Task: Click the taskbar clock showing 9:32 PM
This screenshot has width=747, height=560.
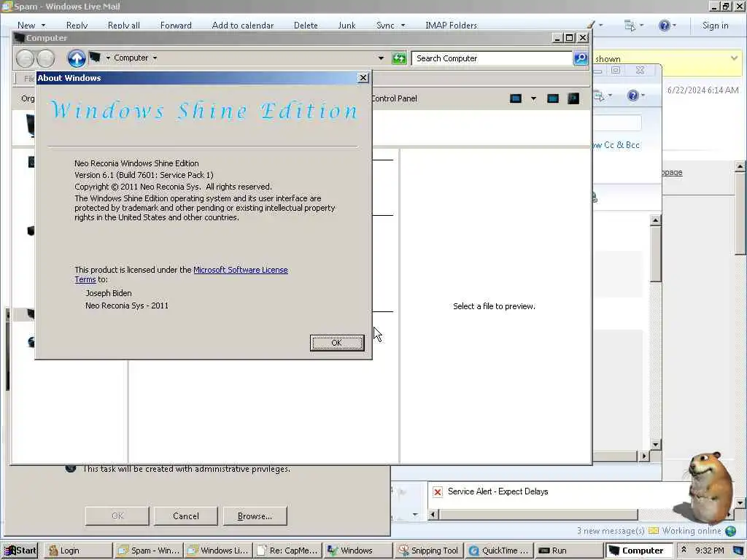Action: click(x=709, y=551)
